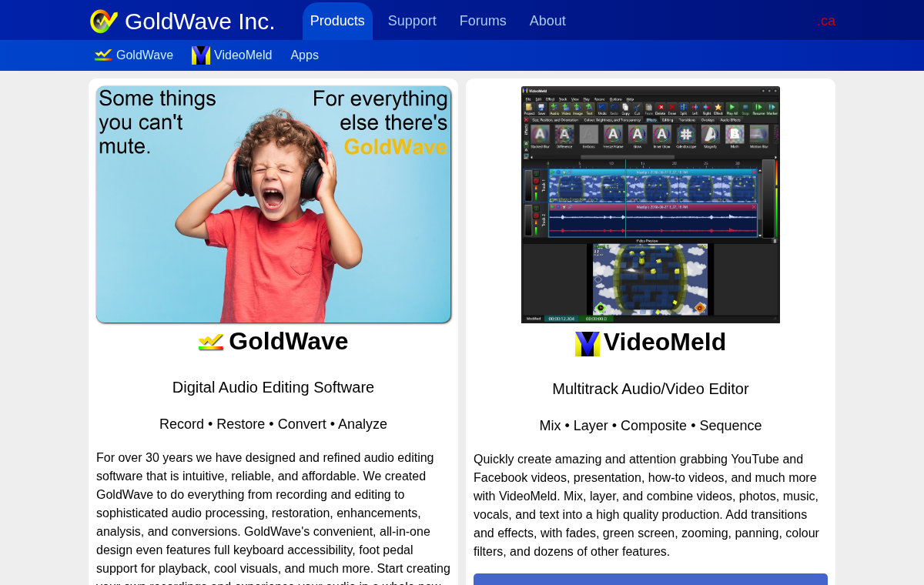Open the Support menu item

pos(412,21)
